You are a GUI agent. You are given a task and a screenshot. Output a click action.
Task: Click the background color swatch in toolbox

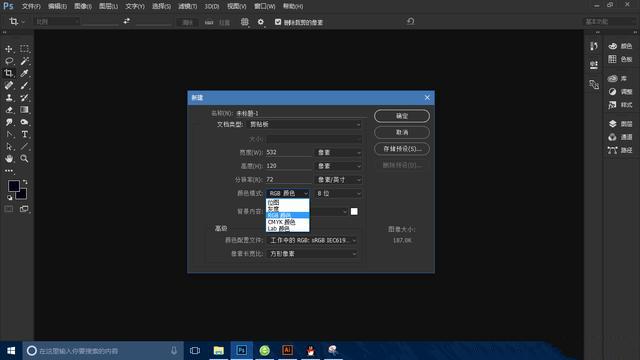click(x=22, y=195)
